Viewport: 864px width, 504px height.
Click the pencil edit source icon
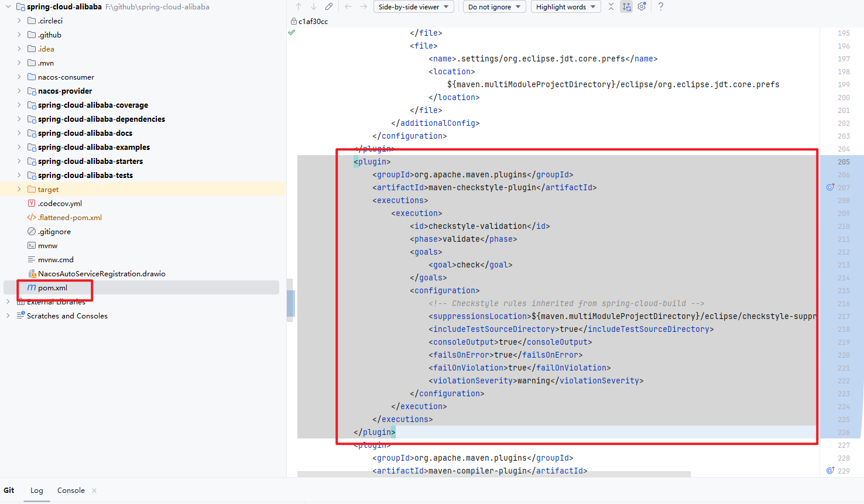point(329,6)
